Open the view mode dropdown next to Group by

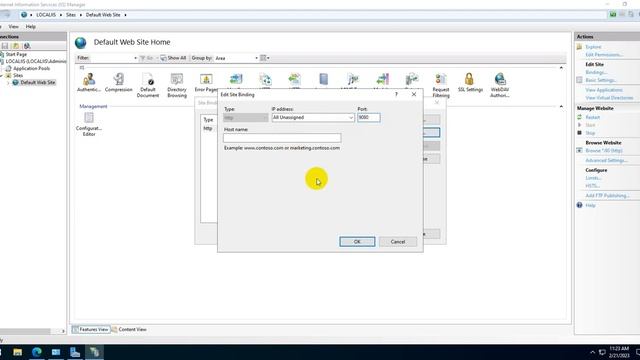265,58
